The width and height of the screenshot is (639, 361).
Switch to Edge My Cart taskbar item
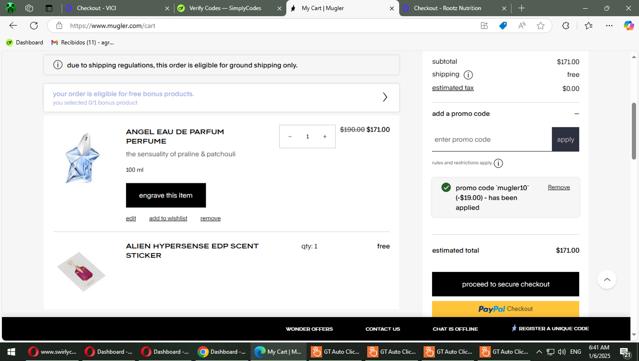(x=278, y=352)
